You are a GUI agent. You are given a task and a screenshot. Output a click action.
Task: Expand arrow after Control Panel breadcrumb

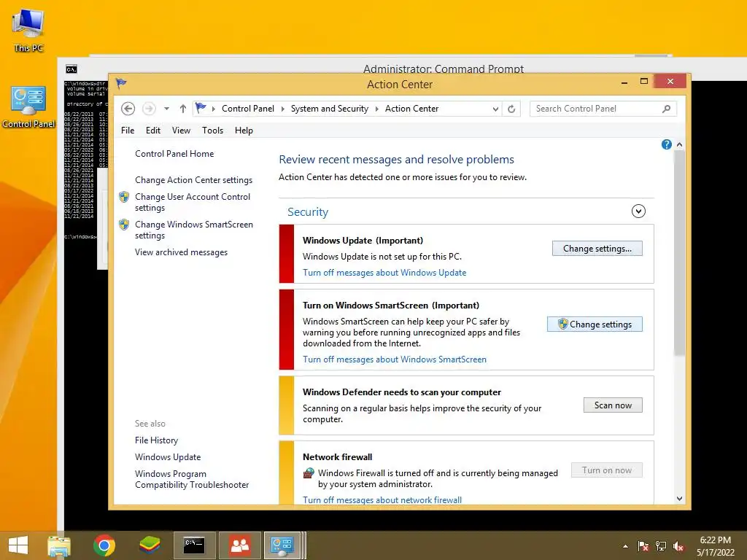coord(282,109)
